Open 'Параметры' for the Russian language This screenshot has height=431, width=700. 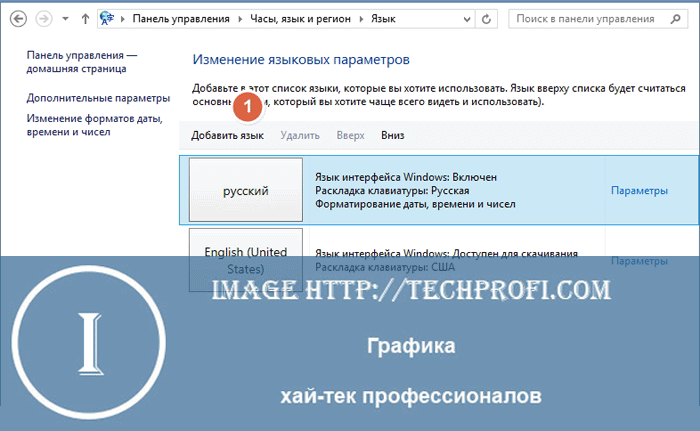639,190
